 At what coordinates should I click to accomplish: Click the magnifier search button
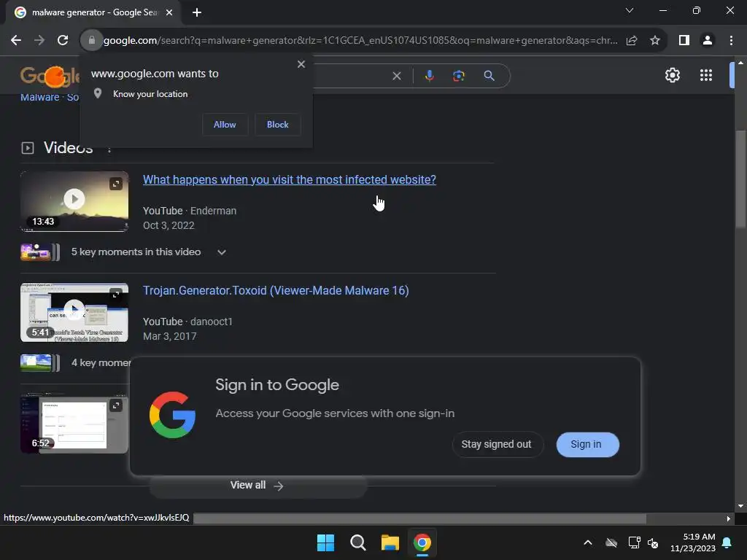(x=489, y=76)
